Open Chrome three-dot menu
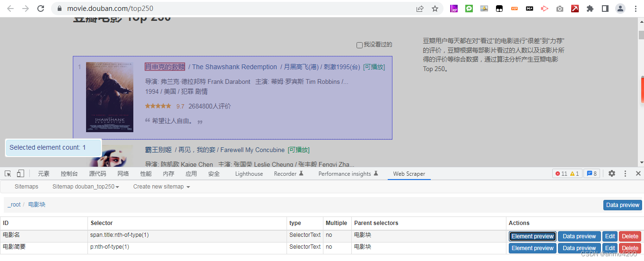The height and width of the screenshot is (261, 644). pos(635,9)
